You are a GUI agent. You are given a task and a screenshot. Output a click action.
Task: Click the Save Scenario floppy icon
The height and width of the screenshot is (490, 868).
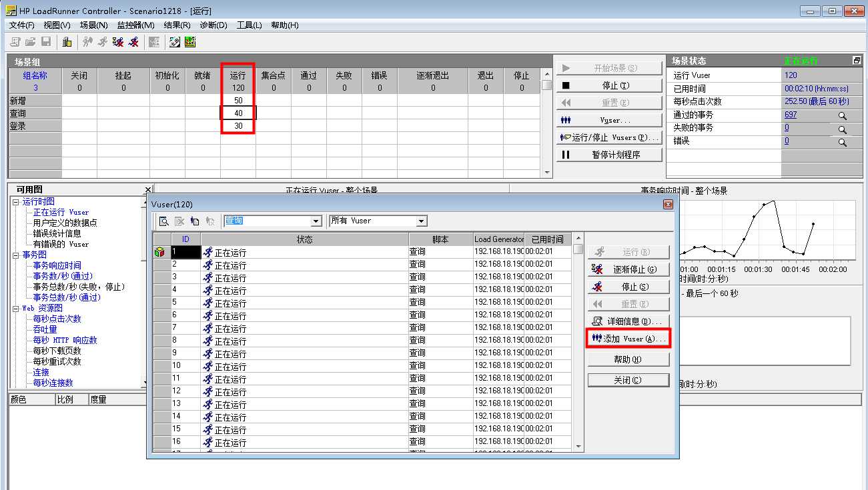coord(46,42)
